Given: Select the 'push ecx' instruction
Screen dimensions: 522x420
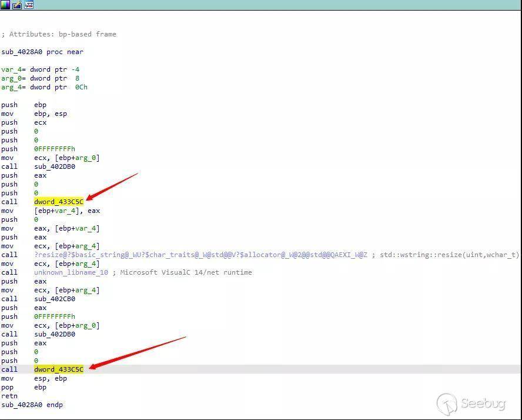Looking at the screenshot, I should point(24,122).
